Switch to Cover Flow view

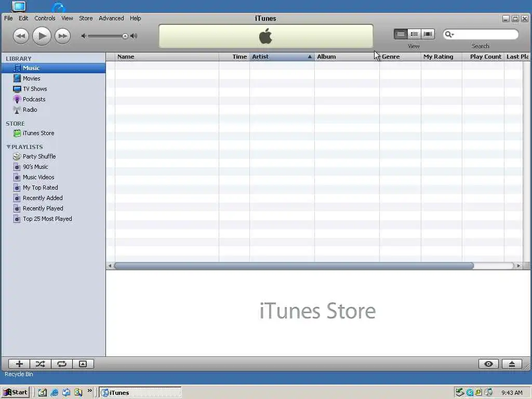tap(428, 34)
